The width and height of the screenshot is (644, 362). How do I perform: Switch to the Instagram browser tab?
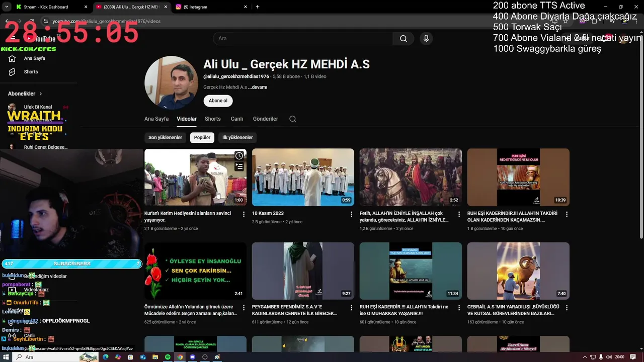tap(211, 7)
